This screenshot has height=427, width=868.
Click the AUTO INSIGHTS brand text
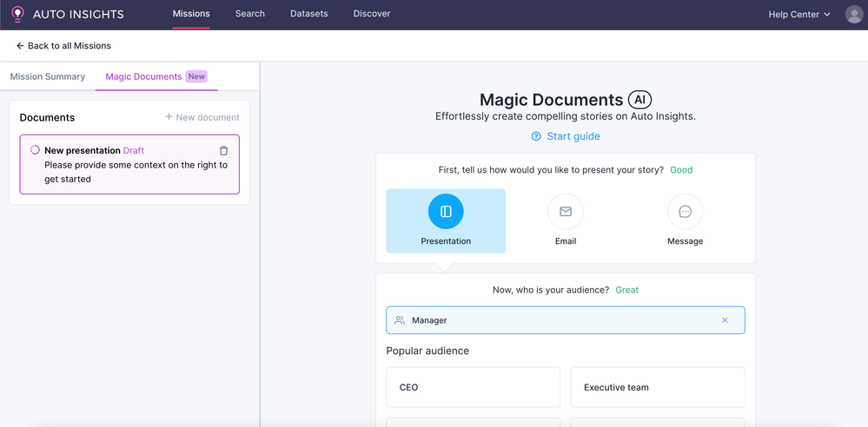pyautogui.click(x=78, y=15)
